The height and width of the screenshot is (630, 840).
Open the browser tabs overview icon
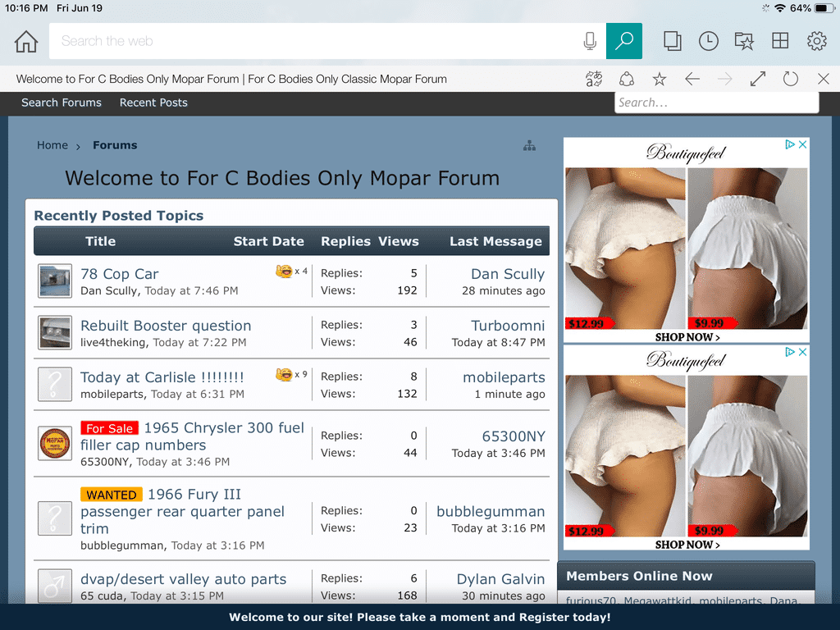[673, 41]
